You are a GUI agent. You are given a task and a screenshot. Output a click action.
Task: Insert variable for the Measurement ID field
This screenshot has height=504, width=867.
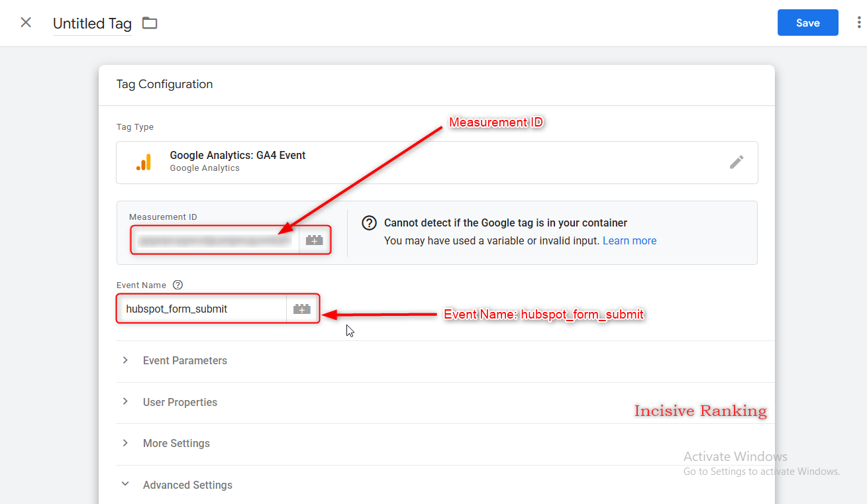[x=315, y=240]
